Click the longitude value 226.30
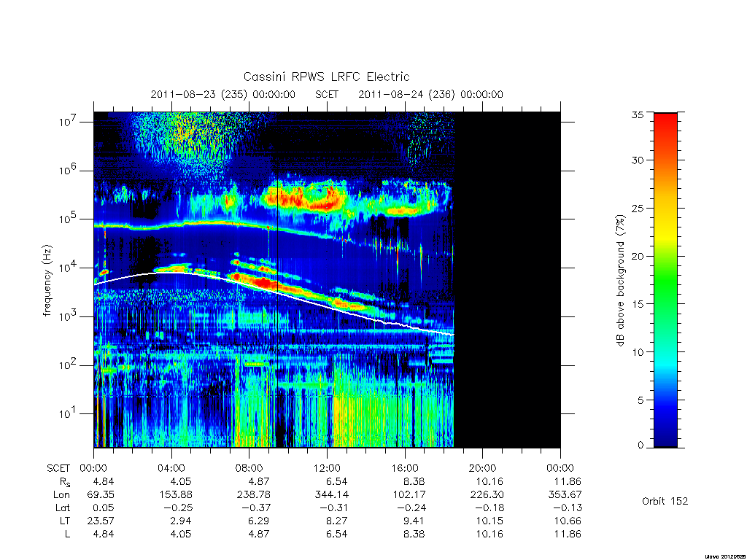Image resolution: width=747 pixels, height=560 pixels. click(487, 495)
